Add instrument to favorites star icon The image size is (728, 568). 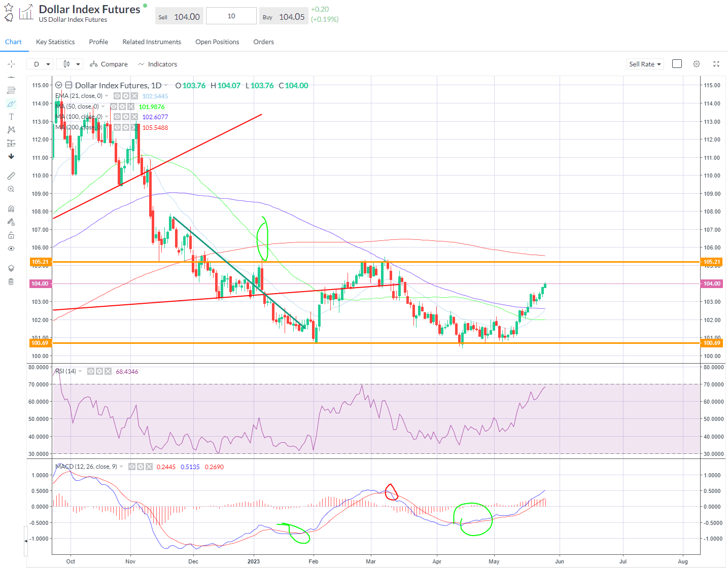[x=9, y=7]
